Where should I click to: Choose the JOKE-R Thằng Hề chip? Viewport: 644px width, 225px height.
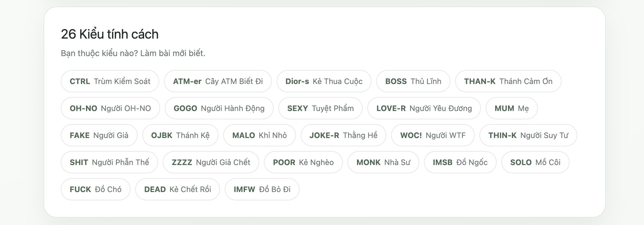343,135
